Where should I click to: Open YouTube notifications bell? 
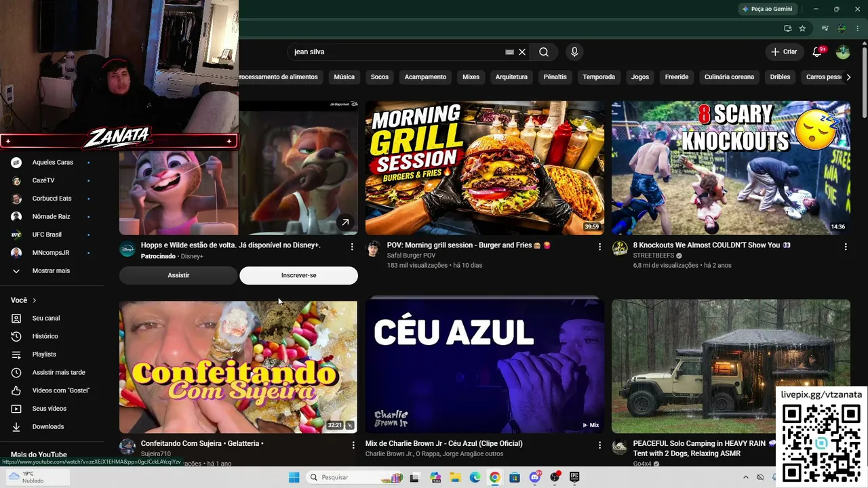(817, 52)
